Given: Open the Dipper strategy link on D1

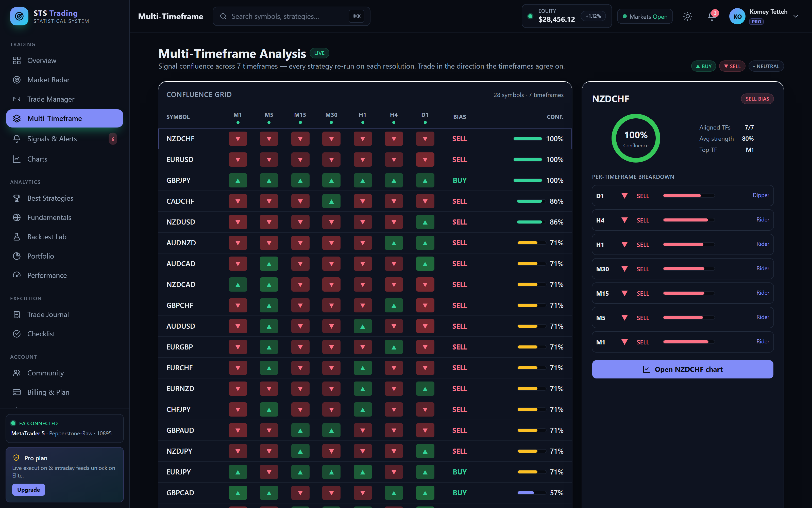Looking at the screenshot, I should point(761,195).
